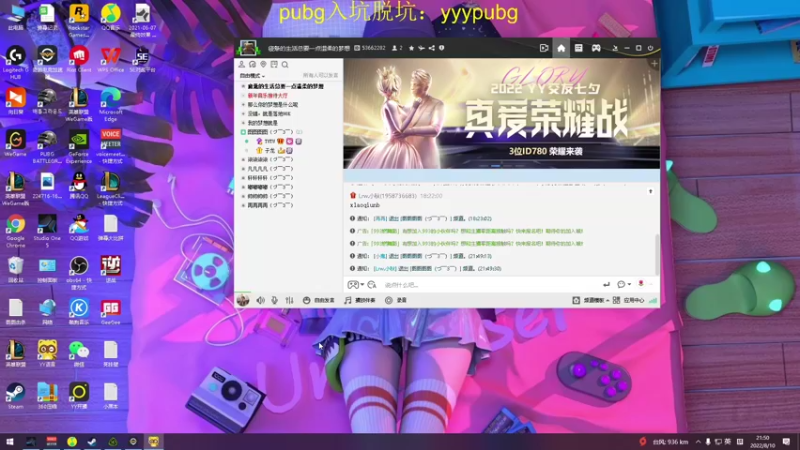Expand the channel row below user 子龙

243,160
